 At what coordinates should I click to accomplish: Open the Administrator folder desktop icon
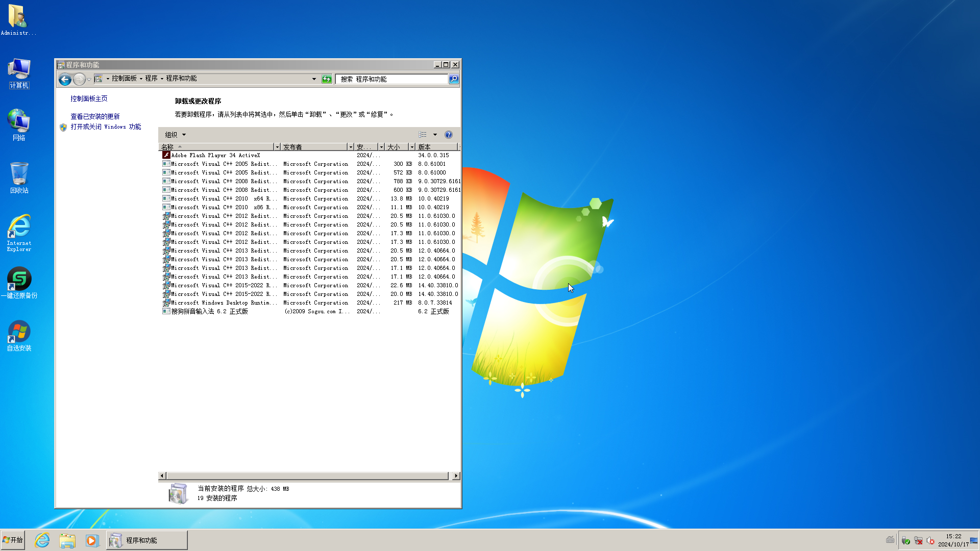(18, 20)
